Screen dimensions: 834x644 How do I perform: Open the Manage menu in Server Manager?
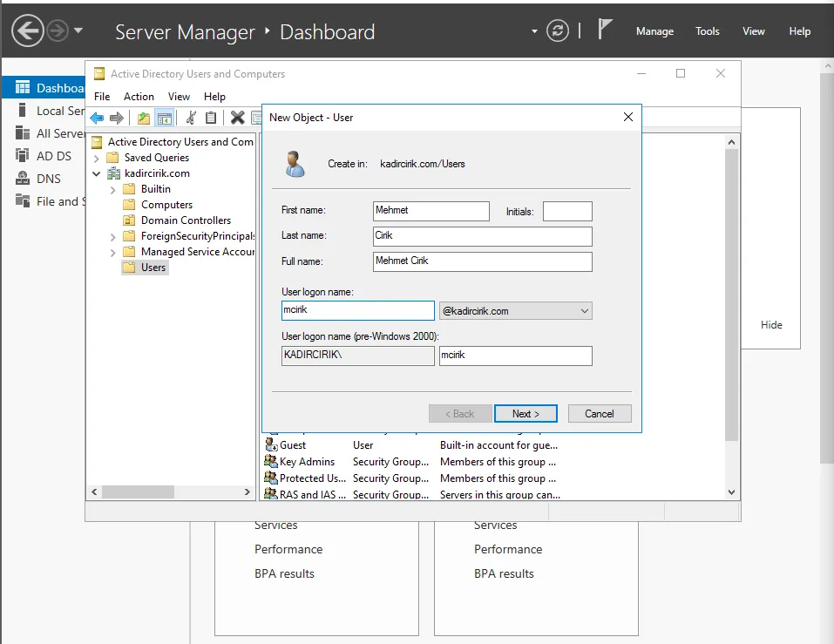click(x=654, y=31)
